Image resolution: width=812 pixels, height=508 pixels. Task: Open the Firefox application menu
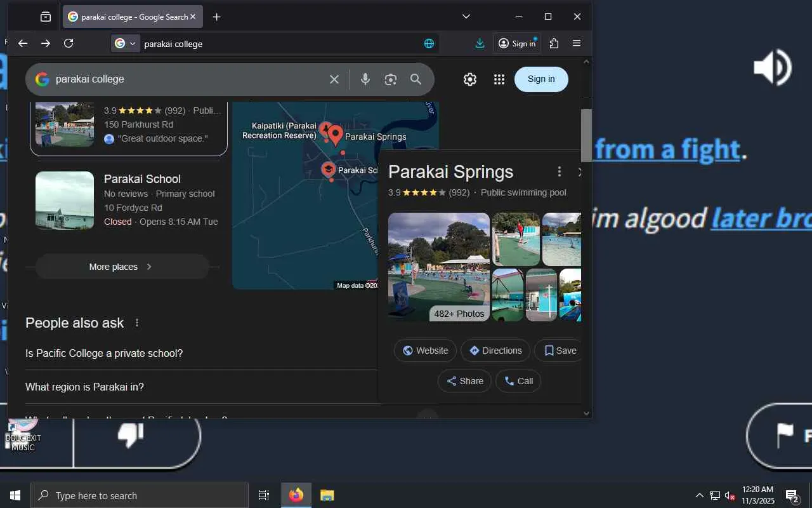pyautogui.click(x=577, y=43)
